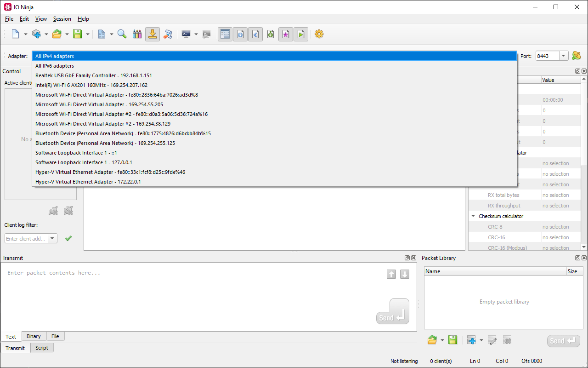
Task: Click the first disconnect client plug icon
Action: point(54,211)
